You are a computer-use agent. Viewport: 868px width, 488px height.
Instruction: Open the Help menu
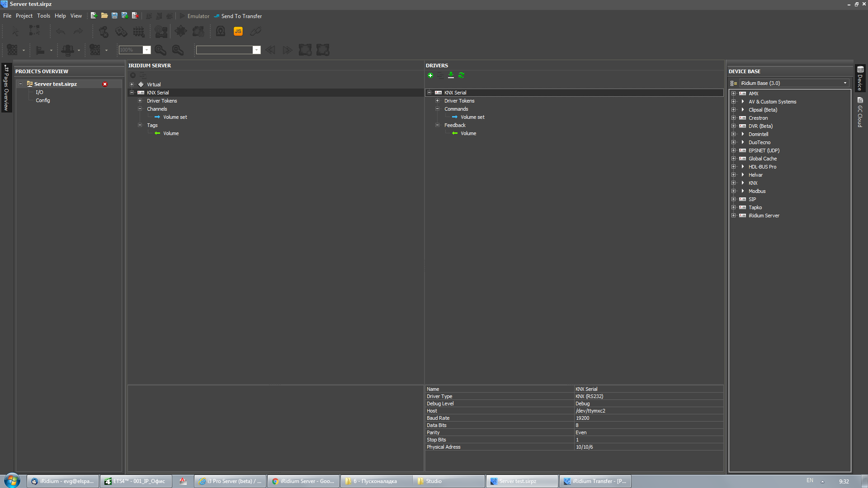click(60, 16)
